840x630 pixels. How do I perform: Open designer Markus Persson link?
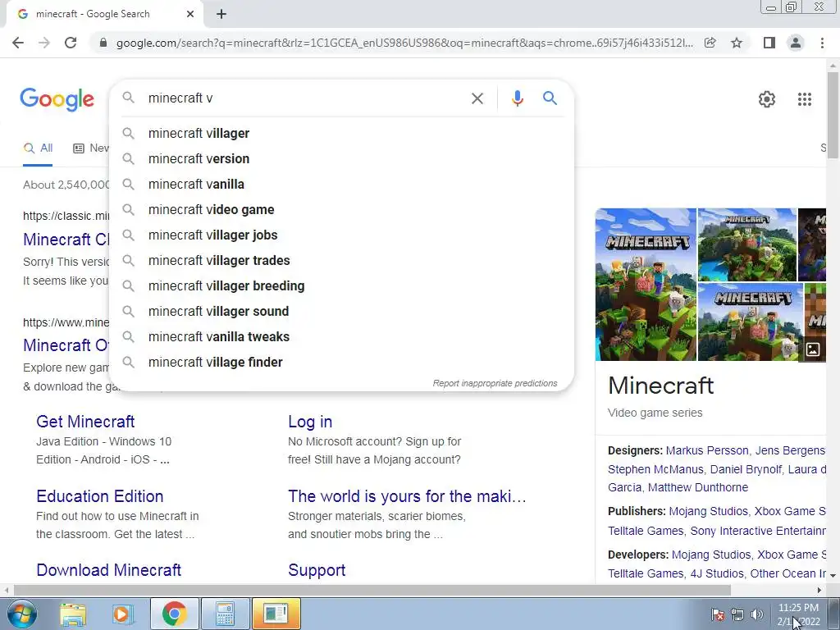pos(707,450)
